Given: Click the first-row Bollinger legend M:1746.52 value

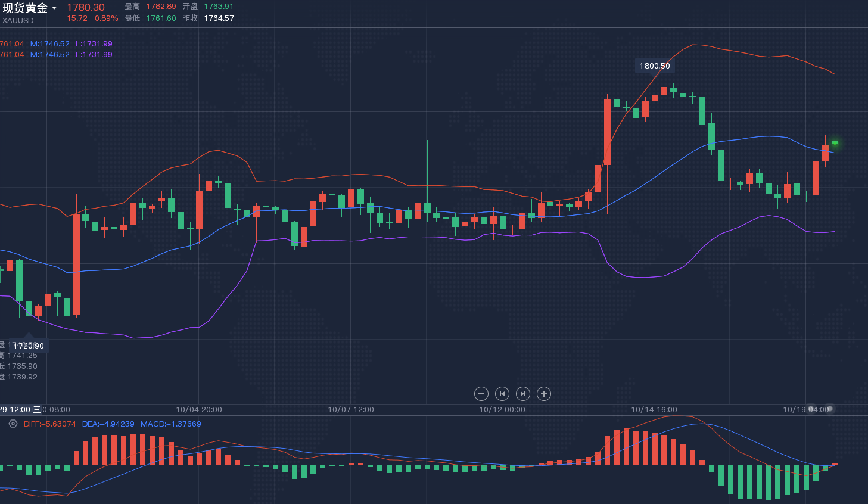Looking at the screenshot, I should pos(50,44).
